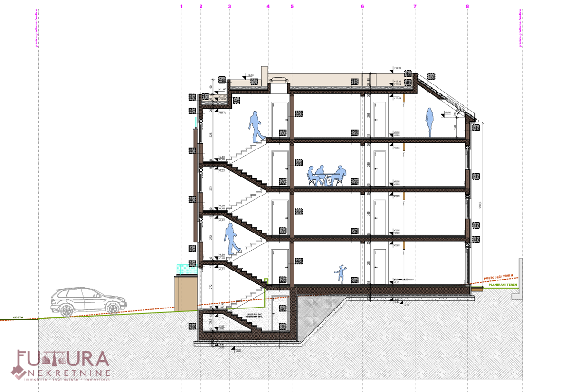This screenshot has width=570, height=392.
Task: Click the CESTA road label
Action: click(x=18, y=317)
